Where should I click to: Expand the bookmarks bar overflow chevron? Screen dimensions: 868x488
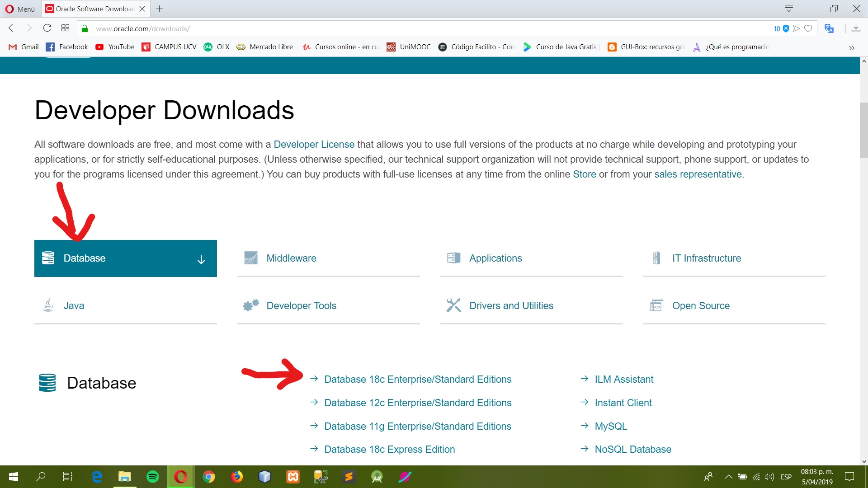(852, 48)
